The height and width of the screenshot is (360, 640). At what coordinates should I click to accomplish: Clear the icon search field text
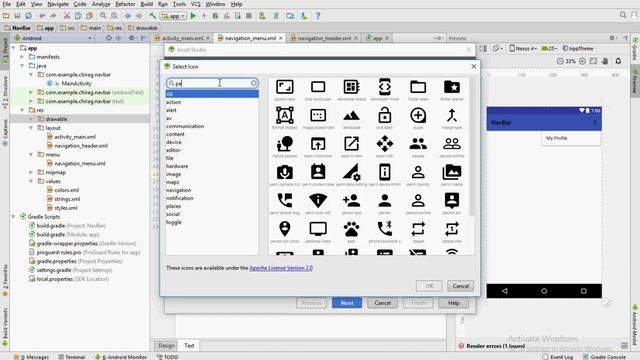253,83
